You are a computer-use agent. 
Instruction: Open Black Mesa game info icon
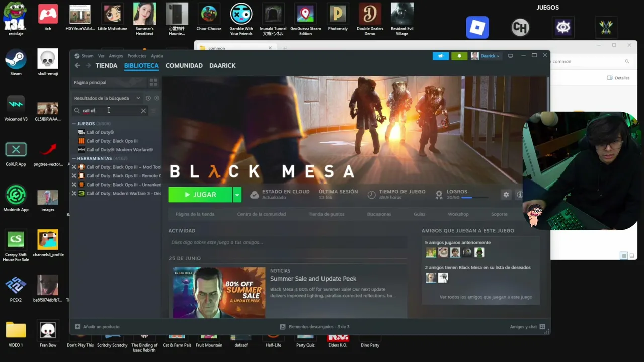[520, 195]
